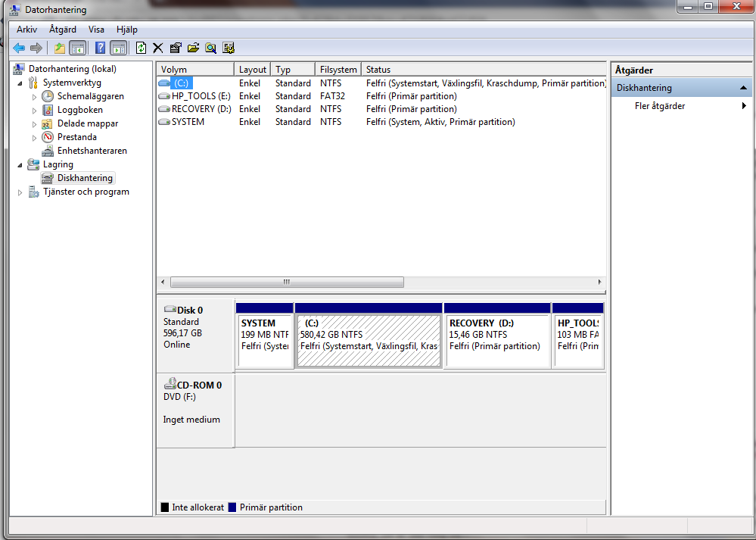Image resolution: width=756 pixels, height=540 pixels.
Task: Click the scrollbar left arrow
Action: tap(163, 282)
